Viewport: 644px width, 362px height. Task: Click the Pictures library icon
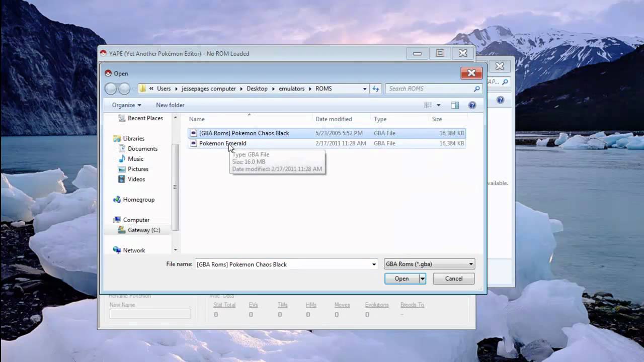pos(122,169)
